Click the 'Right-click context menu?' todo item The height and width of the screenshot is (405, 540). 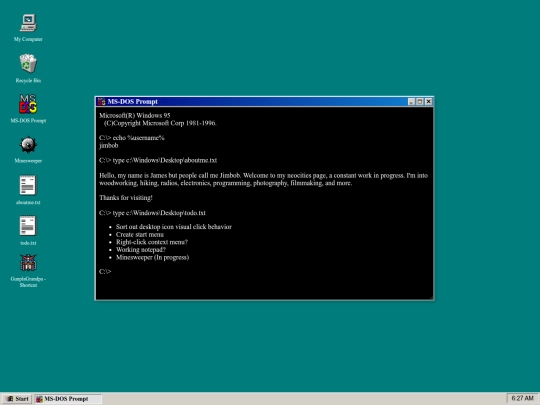pos(152,242)
